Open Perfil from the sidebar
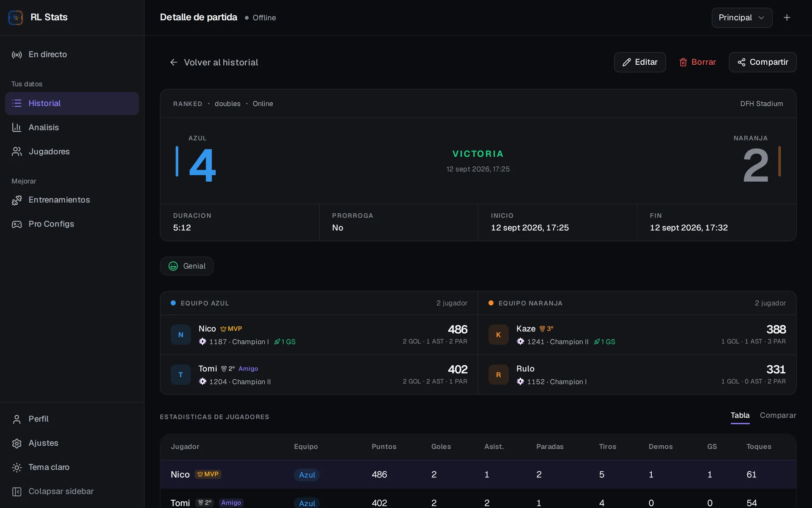 tap(72, 419)
